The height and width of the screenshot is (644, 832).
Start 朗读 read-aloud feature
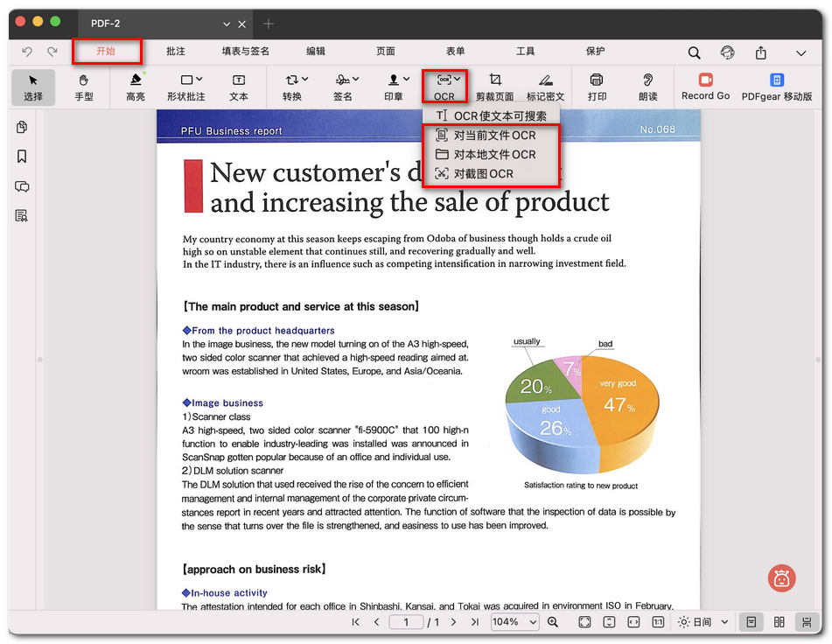point(647,87)
